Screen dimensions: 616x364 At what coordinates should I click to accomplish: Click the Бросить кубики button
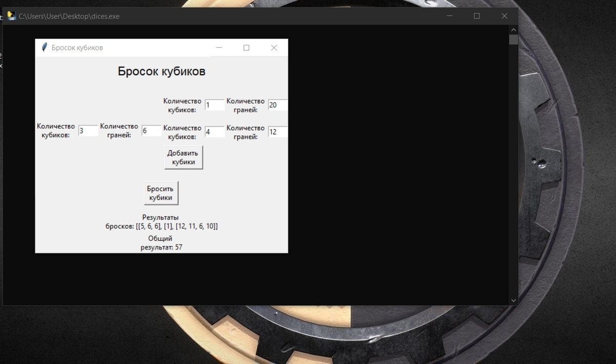click(161, 193)
